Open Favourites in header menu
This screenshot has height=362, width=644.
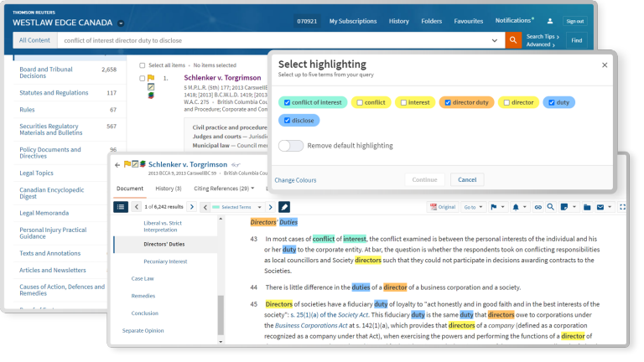(468, 21)
